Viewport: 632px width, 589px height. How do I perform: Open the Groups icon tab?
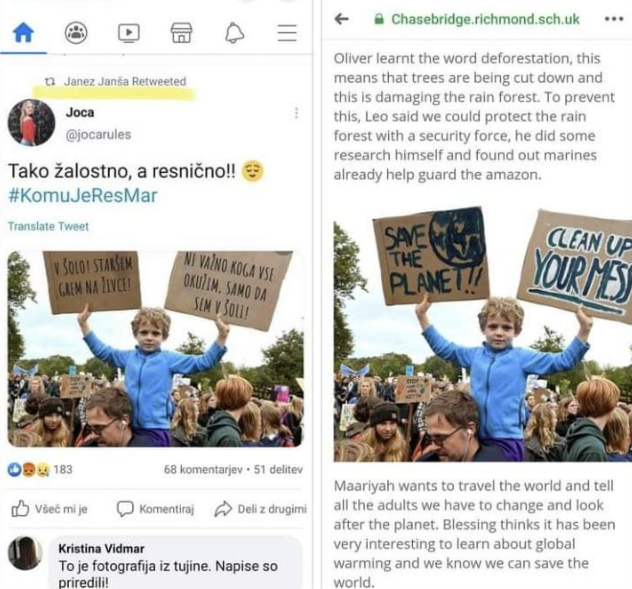coord(75,33)
